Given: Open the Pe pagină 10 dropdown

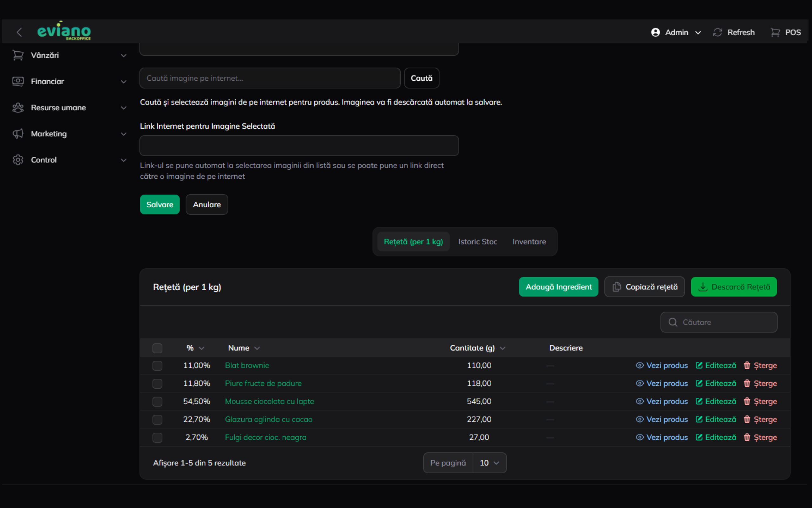Looking at the screenshot, I should tap(489, 463).
